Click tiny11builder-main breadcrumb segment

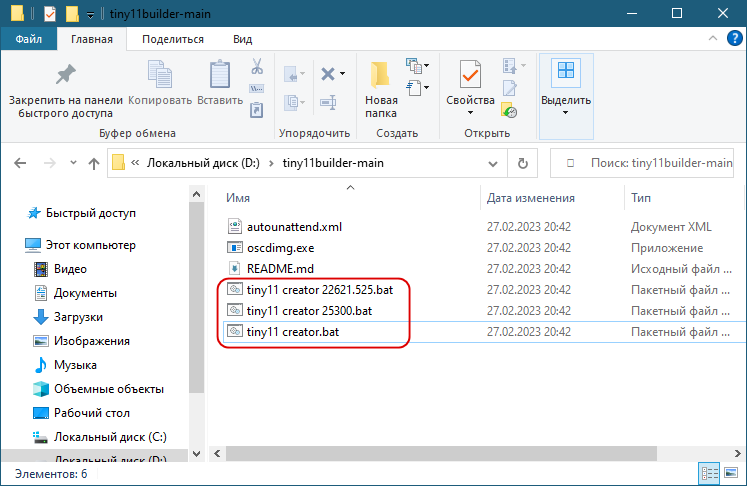333,163
